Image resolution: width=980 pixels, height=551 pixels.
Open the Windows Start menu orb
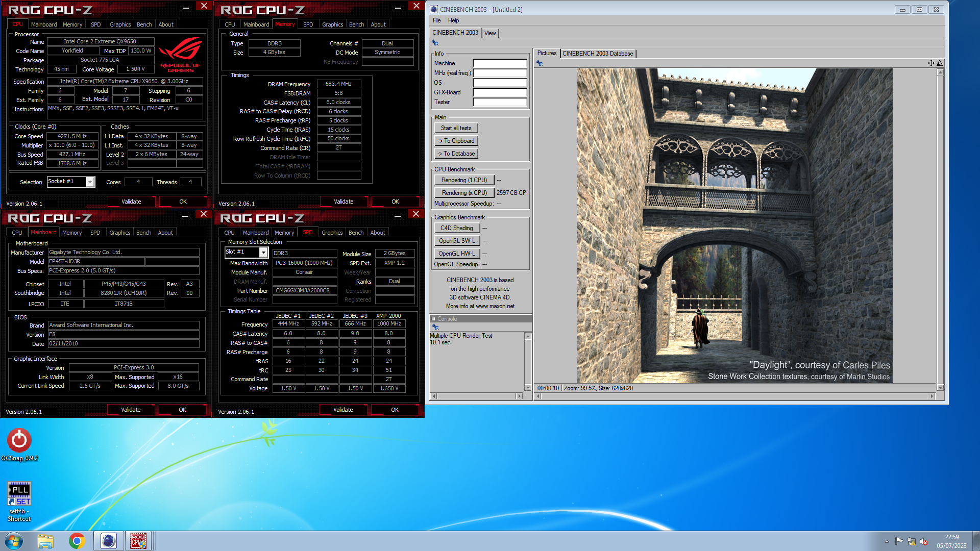pyautogui.click(x=14, y=541)
